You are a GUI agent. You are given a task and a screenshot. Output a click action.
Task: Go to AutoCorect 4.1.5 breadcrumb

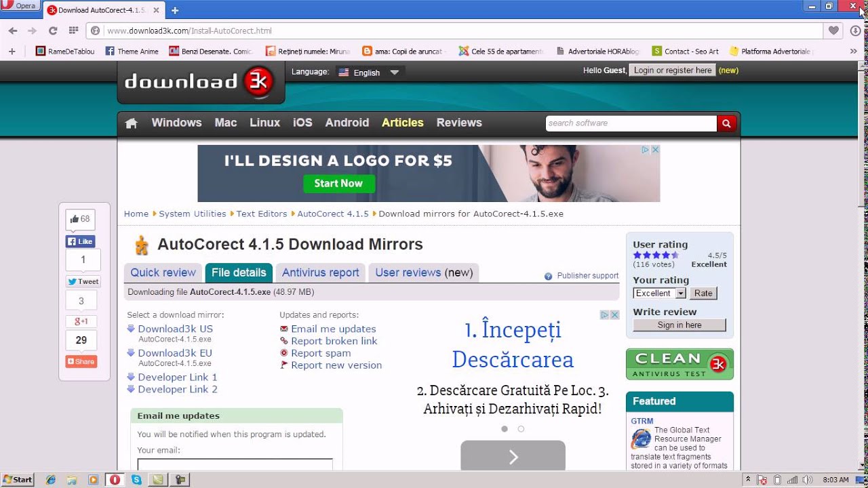coord(333,213)
